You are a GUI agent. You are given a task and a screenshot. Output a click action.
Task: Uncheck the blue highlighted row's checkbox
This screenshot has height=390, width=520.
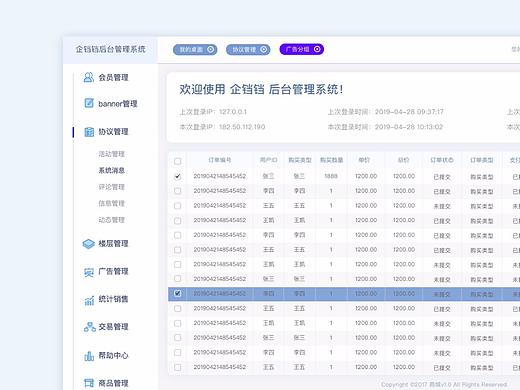pos(178,293)
